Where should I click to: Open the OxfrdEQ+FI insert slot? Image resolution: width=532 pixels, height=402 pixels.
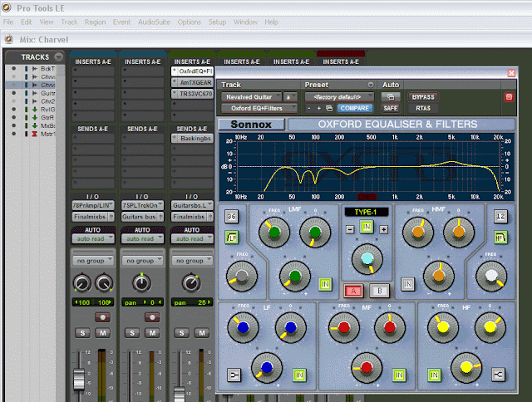[192, 71]
